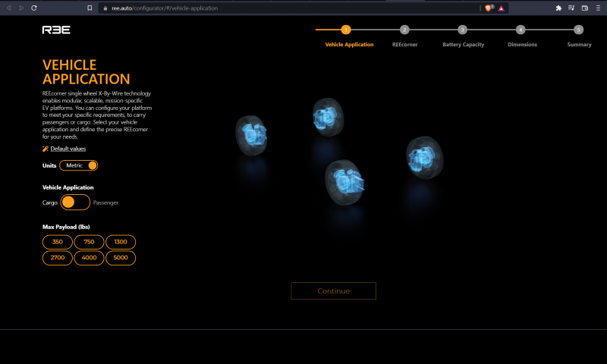
Task: Go to step 3 circle in the progress bar
Action: (462, 30)
